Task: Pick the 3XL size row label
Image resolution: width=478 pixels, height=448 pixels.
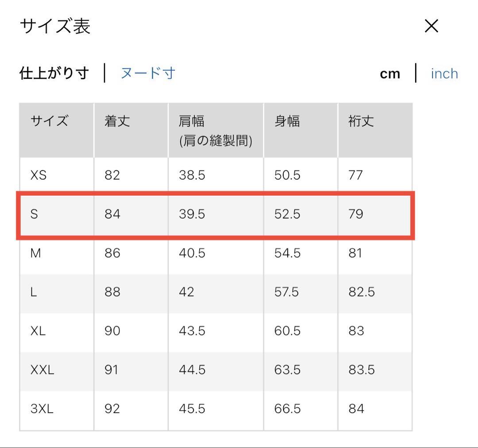Action: (x=42, y=409)
